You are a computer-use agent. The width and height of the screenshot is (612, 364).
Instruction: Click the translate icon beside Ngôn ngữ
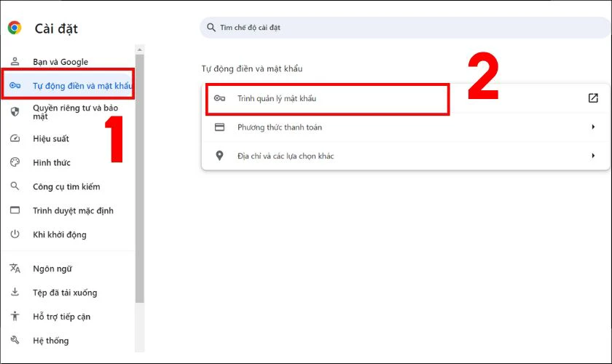click(15, 269)
